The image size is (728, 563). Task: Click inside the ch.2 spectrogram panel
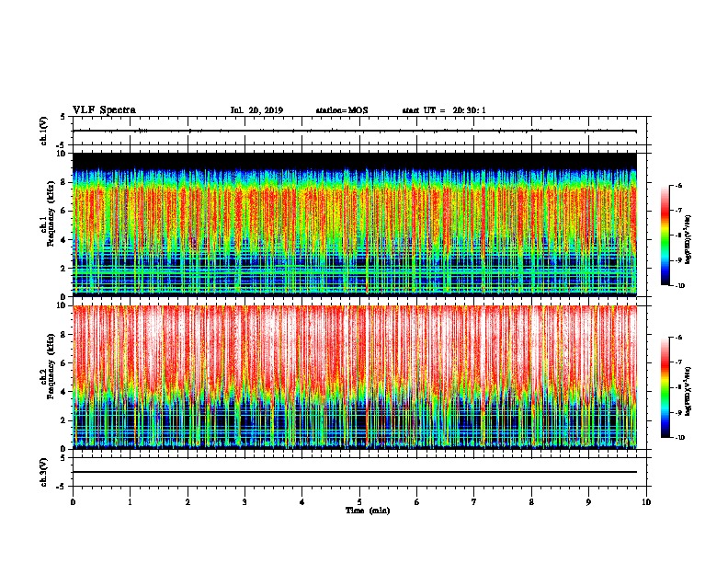[355, 377]
